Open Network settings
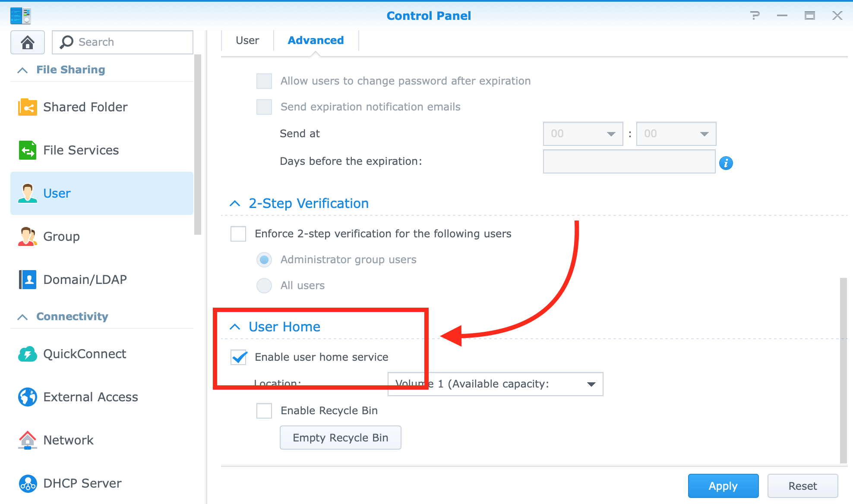853x504 pixels. click(68, 440)
